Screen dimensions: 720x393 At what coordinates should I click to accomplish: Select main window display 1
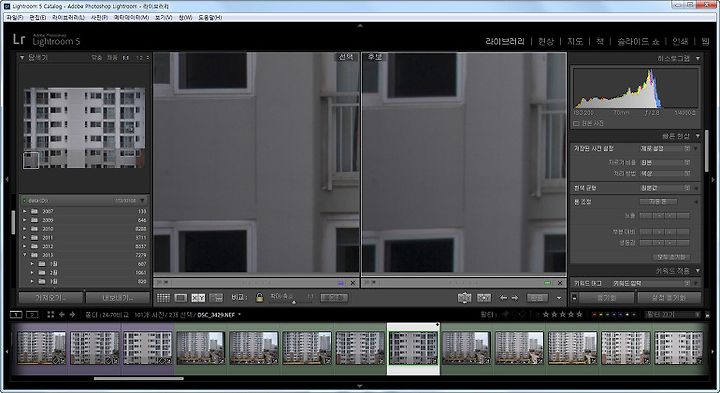pos(16,315)
